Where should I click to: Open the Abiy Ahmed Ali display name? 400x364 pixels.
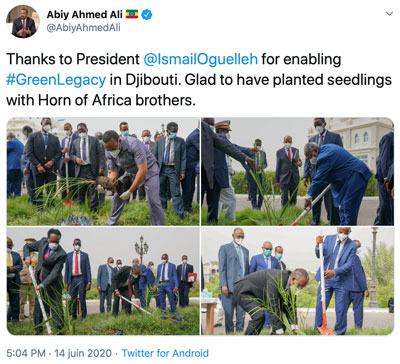84,15
